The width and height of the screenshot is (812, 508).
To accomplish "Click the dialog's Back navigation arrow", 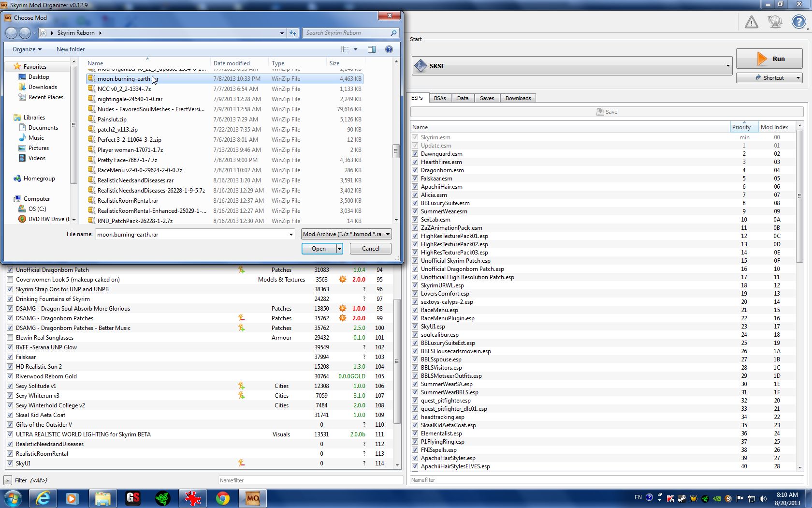I will click(x=11, y=33).
